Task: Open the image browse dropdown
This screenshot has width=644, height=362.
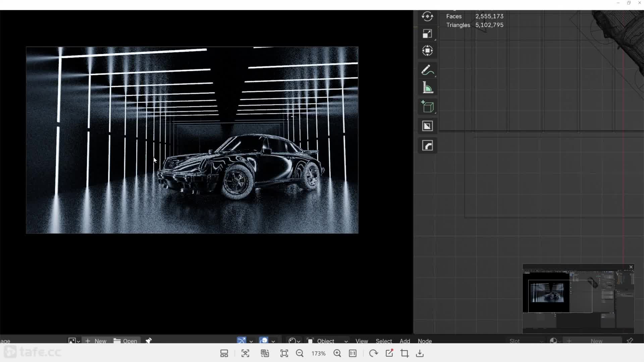Action: pos(74,341)
